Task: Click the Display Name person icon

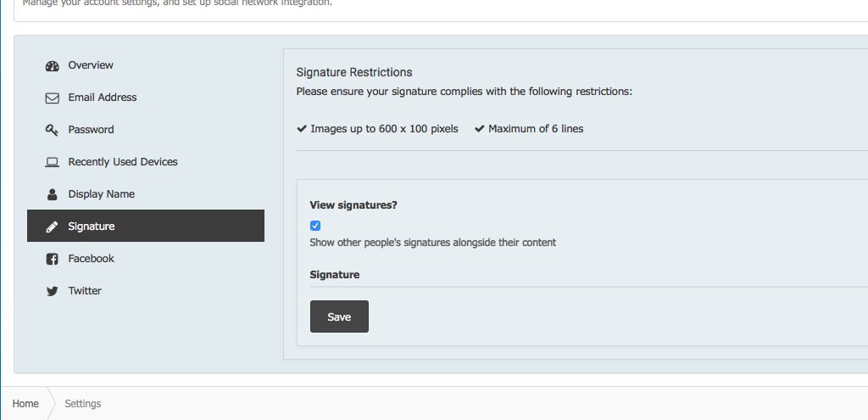Action: click(x=52, y=194)
